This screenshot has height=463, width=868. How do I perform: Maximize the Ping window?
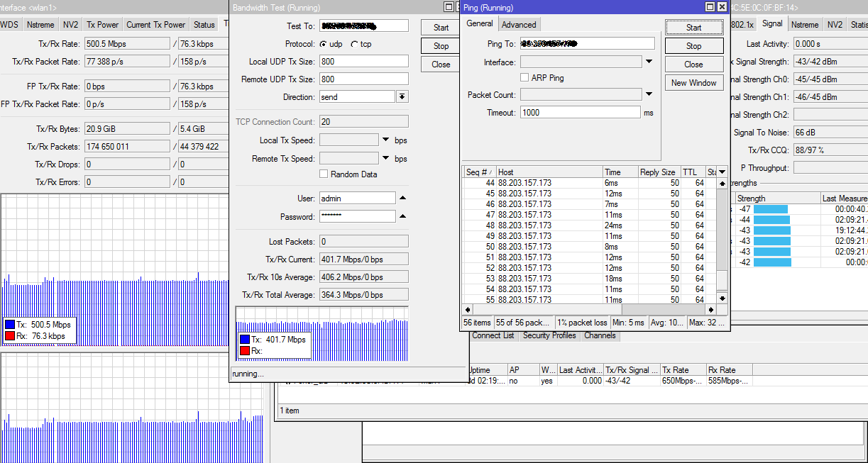pos(710,6)
